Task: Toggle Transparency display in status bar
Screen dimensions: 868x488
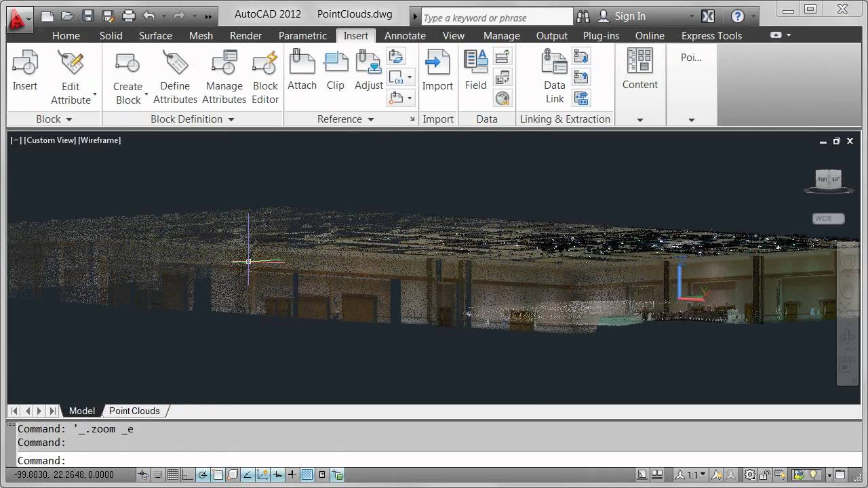Action: (x=307, y=474)
